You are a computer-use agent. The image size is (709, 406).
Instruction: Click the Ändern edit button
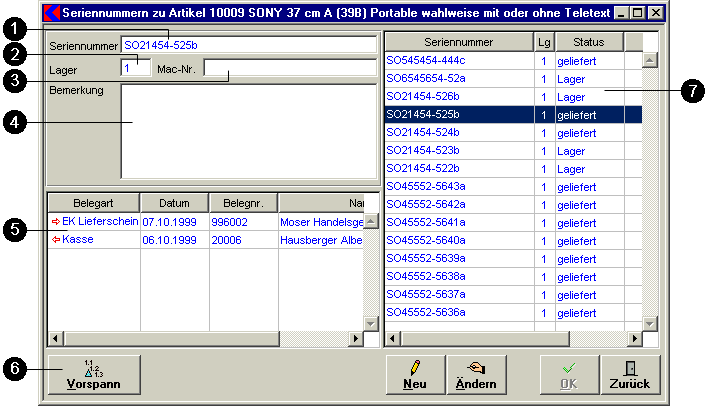coord(475,374)
